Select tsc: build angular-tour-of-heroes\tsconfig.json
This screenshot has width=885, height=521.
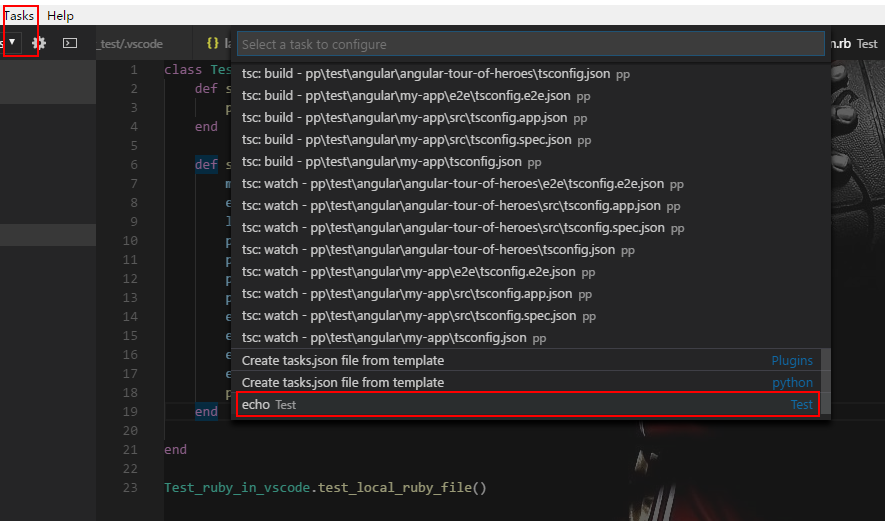pos(531,73)
